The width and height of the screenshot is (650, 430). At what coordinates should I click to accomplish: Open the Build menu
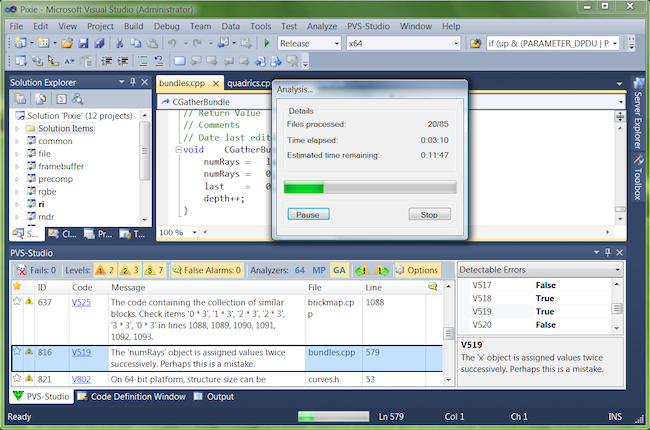pos(133,26)
